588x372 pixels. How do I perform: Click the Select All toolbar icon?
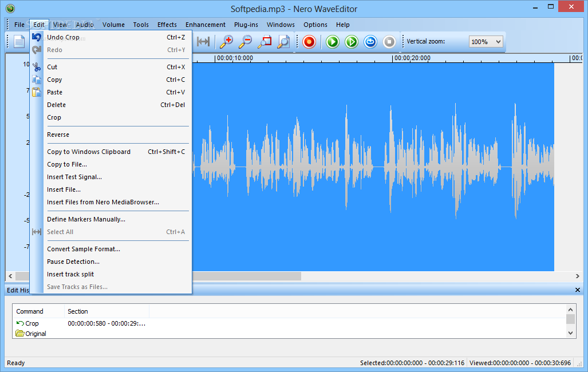point(203,42)
